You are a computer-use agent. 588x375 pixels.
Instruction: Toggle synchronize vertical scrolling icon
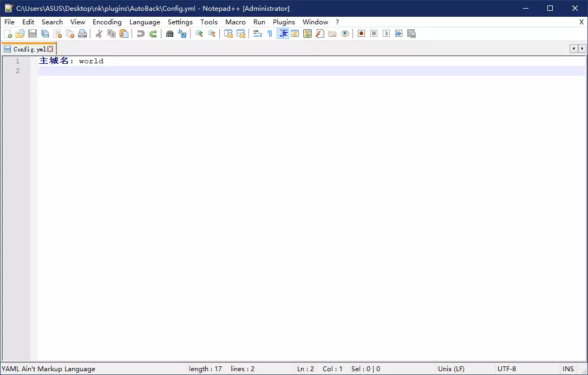click(228, 34)
